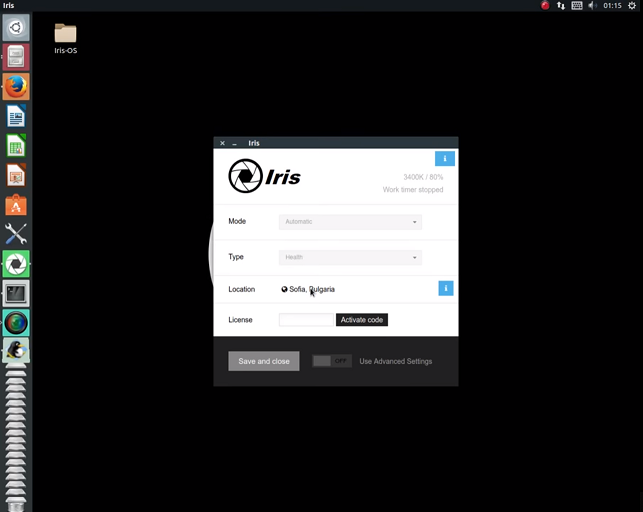
Task: Open the Mode dropdown showing Automatic
Action: tap(350, 222)
